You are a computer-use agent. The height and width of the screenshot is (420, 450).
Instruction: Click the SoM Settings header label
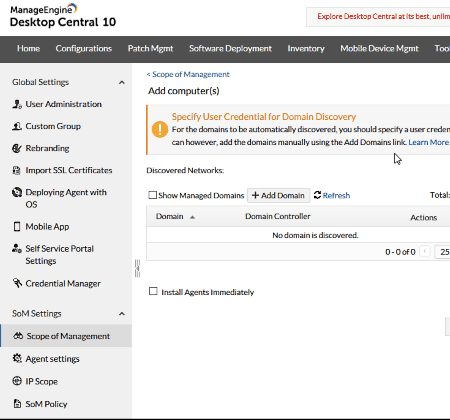(37, 314)
